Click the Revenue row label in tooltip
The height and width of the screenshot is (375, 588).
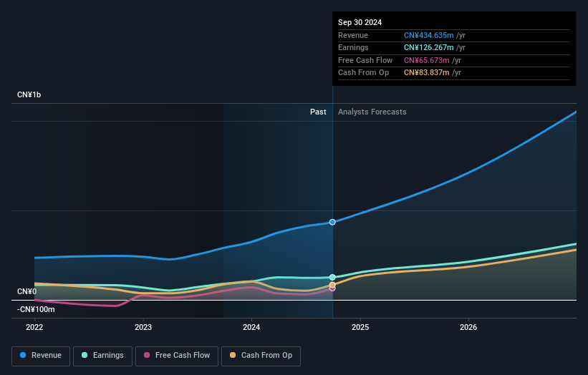(353, 35)
